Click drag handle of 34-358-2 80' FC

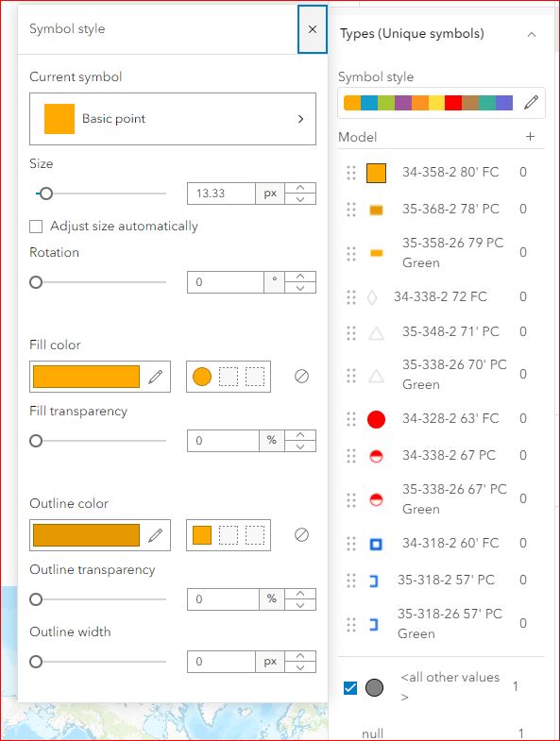(351, 173)
